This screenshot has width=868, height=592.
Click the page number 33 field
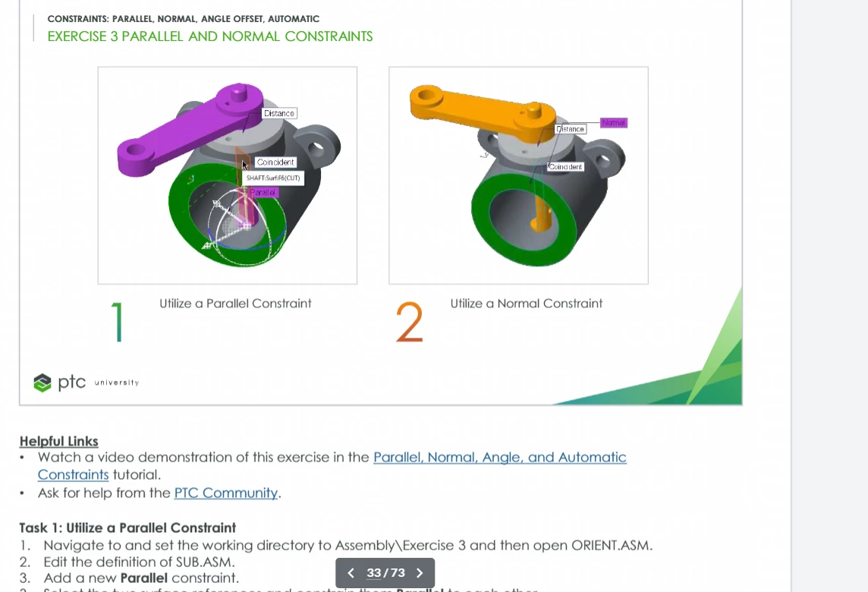tap(373, 573)
